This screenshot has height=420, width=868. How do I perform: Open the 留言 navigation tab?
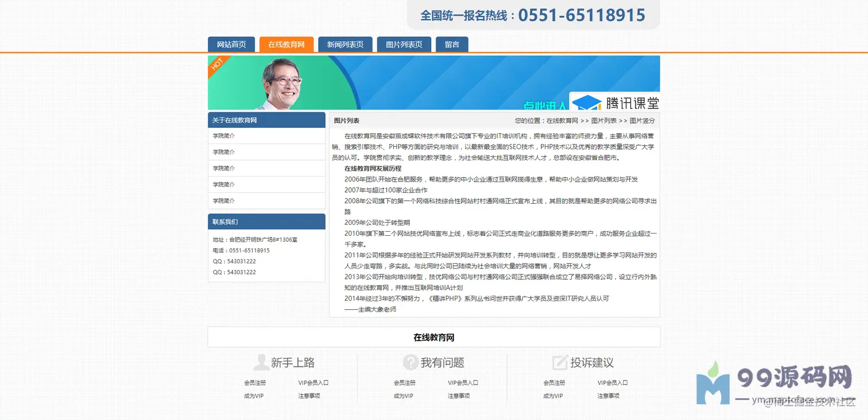coord(452,45)
